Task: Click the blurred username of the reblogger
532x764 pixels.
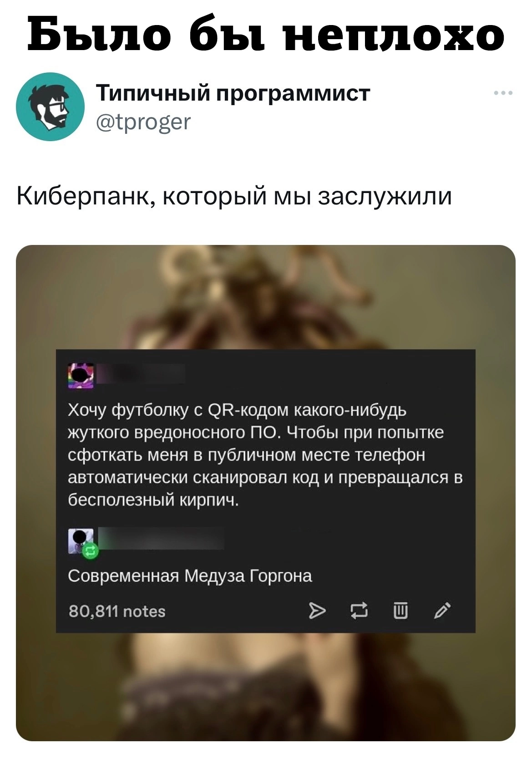Action: 161,539
